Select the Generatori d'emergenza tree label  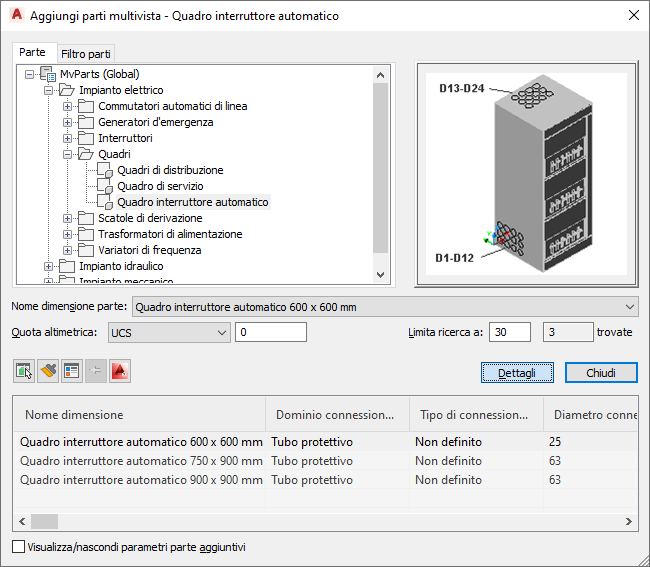155,122
